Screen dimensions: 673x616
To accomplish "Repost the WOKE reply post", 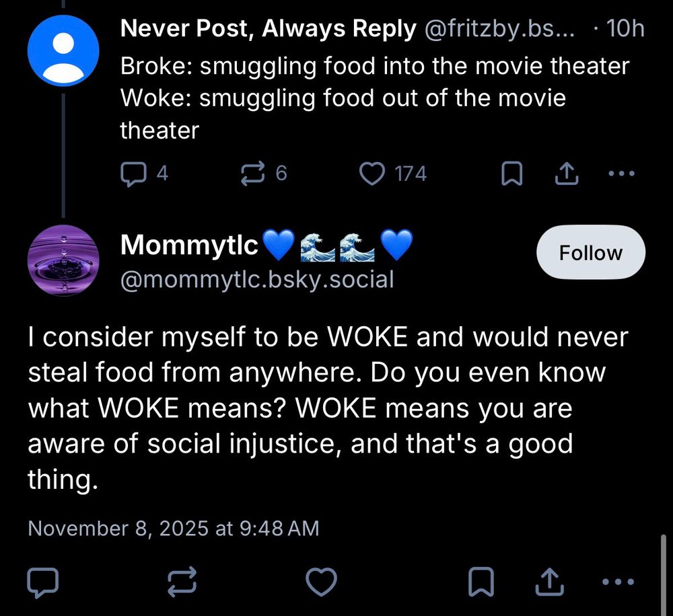I will pos(182,580).
